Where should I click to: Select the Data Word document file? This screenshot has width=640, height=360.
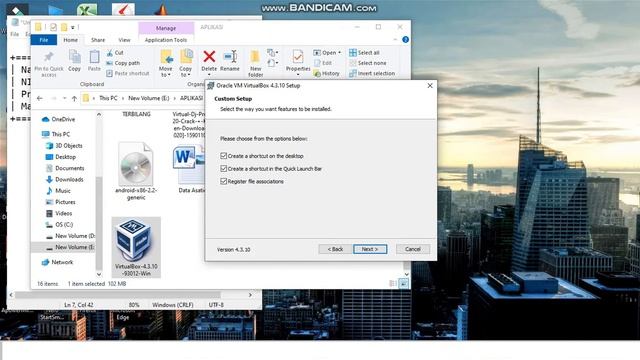188,168
